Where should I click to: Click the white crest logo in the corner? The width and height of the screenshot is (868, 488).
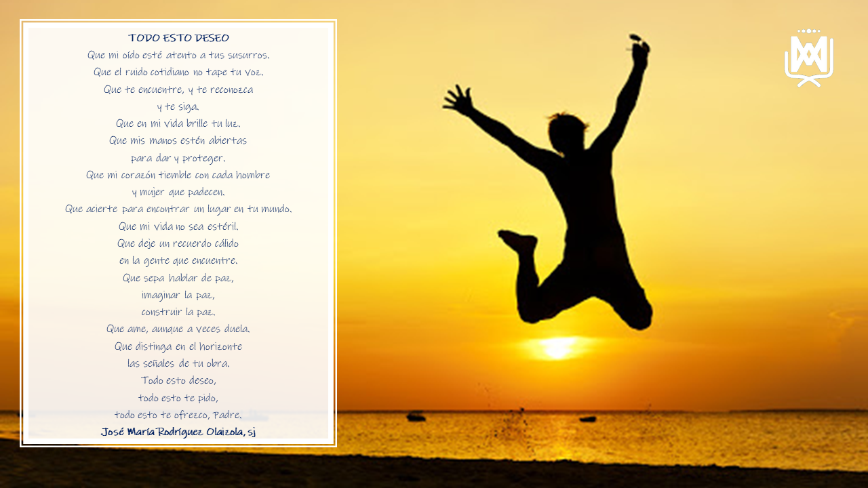click(808, 58)
